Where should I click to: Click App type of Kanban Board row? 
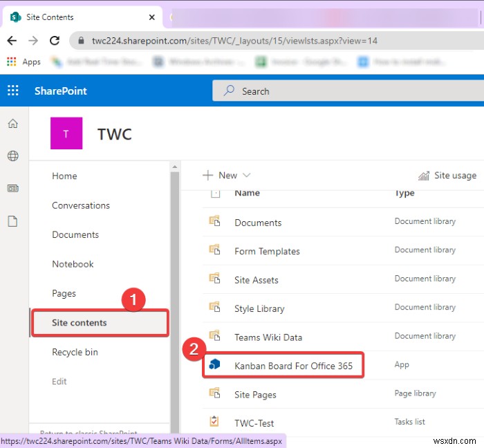click(402, 365)
